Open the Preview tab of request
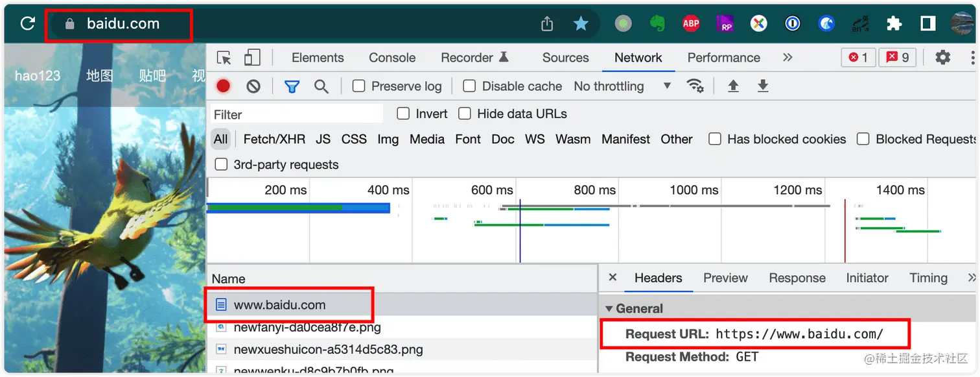 coord(725,278)
